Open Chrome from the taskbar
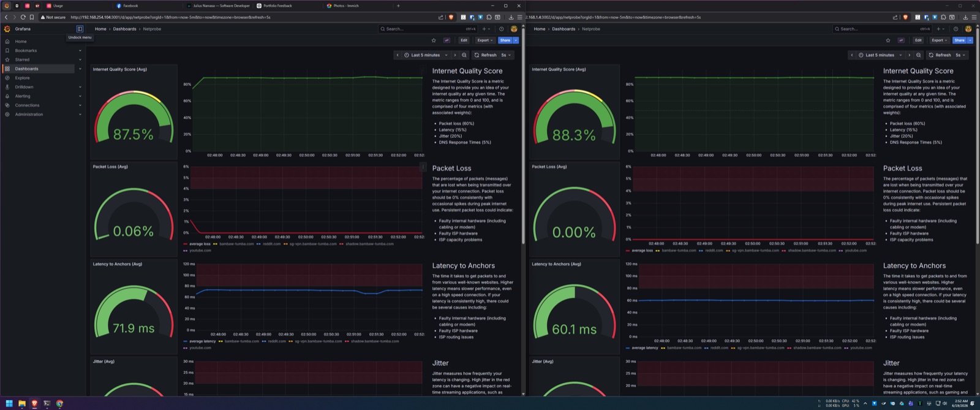Screen dimensions: 980x410 pos(59,403)
